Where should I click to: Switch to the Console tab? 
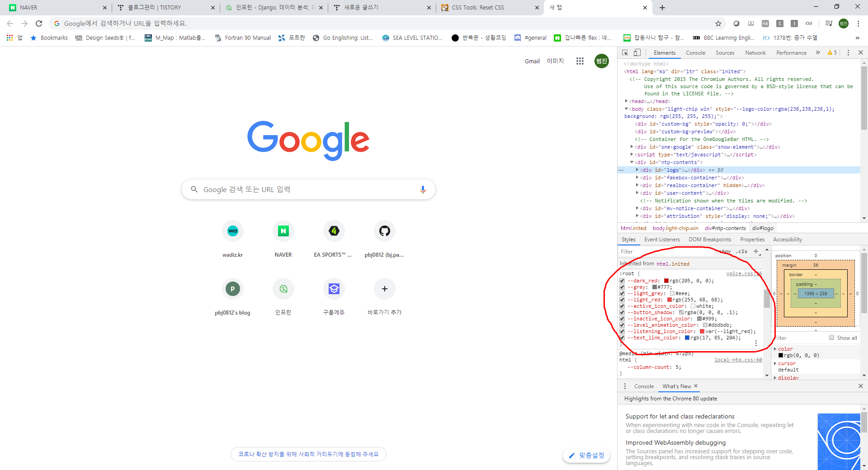click(695, 53)
